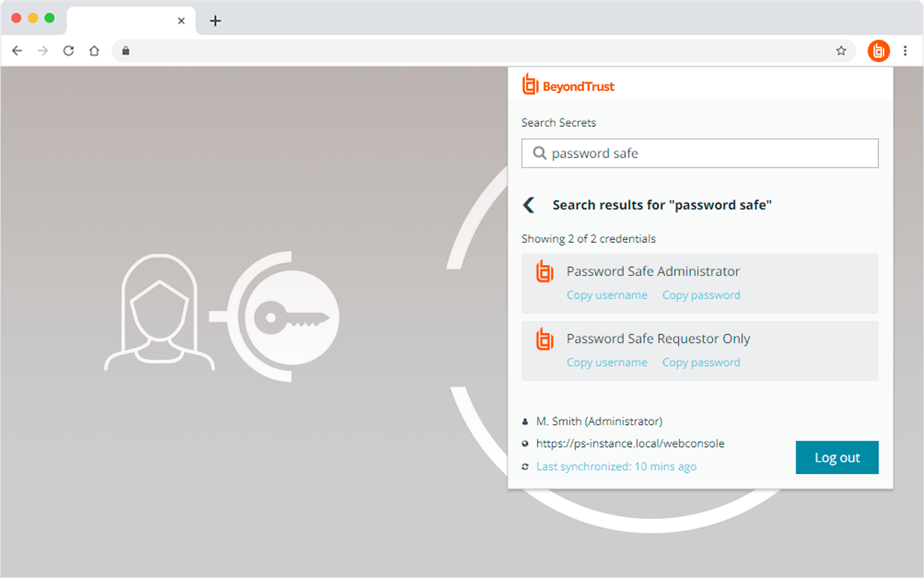Collapse search results using the back chevron
This screenshot has height=578, width=924.
pyautogui.click(x=529, y=204)
